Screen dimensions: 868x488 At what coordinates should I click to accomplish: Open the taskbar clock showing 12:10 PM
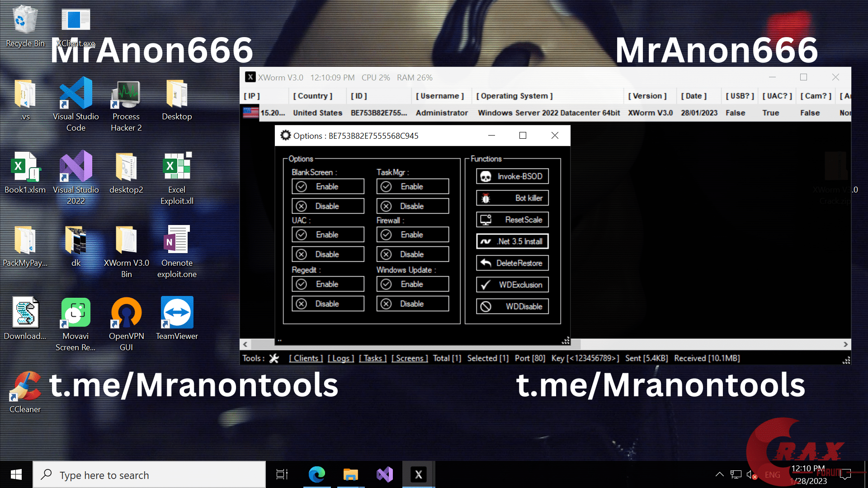(809, 474)
